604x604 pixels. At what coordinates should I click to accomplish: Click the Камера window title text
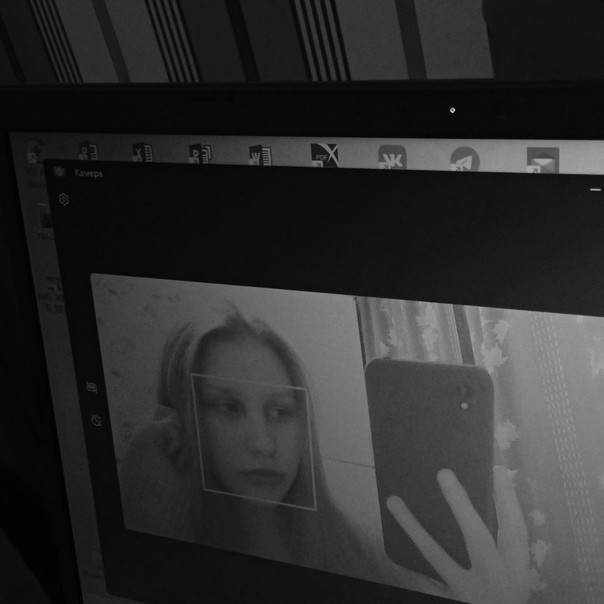point(89,173)
